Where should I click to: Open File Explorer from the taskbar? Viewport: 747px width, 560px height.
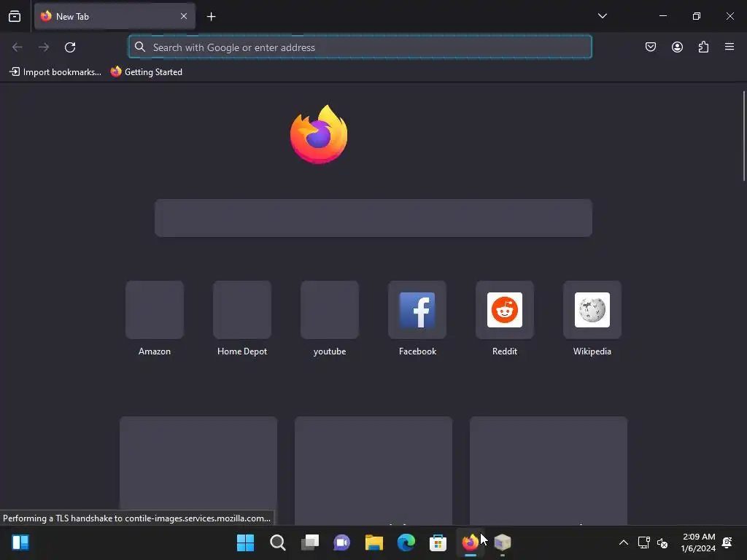(374, 542)
